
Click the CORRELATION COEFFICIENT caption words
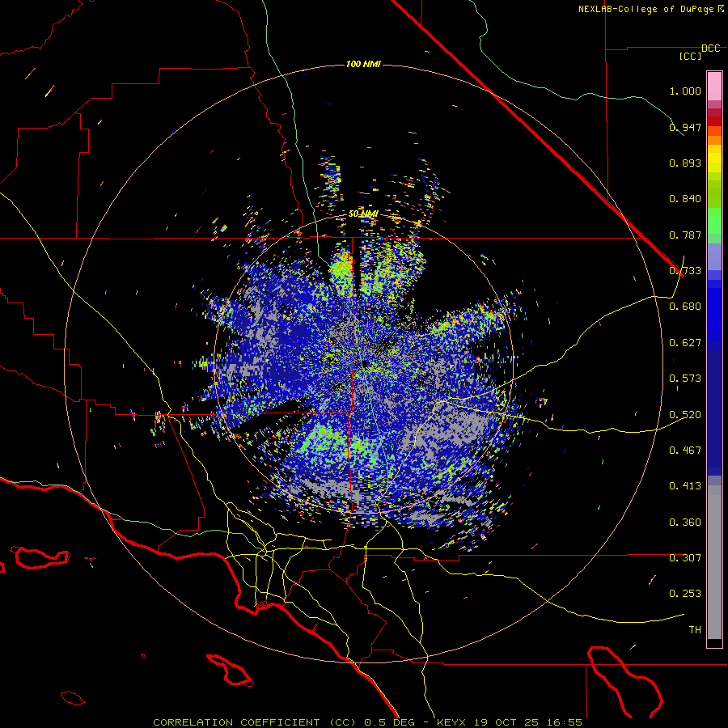click(x=236, y=722)
